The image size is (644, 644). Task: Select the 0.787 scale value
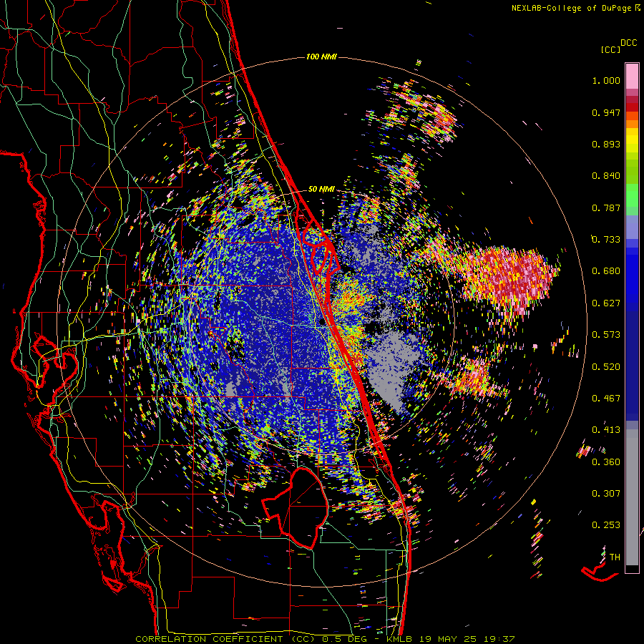pyautogui.click(x=606, y=208)
